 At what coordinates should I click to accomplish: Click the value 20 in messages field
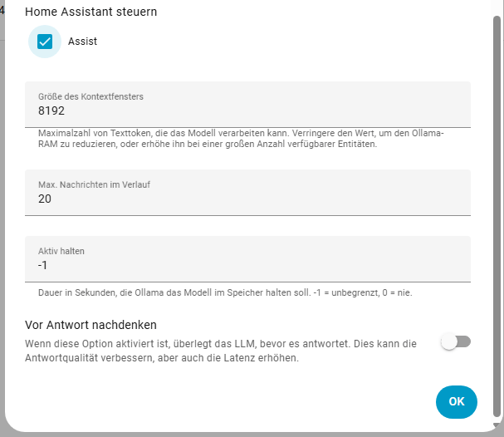45,199
